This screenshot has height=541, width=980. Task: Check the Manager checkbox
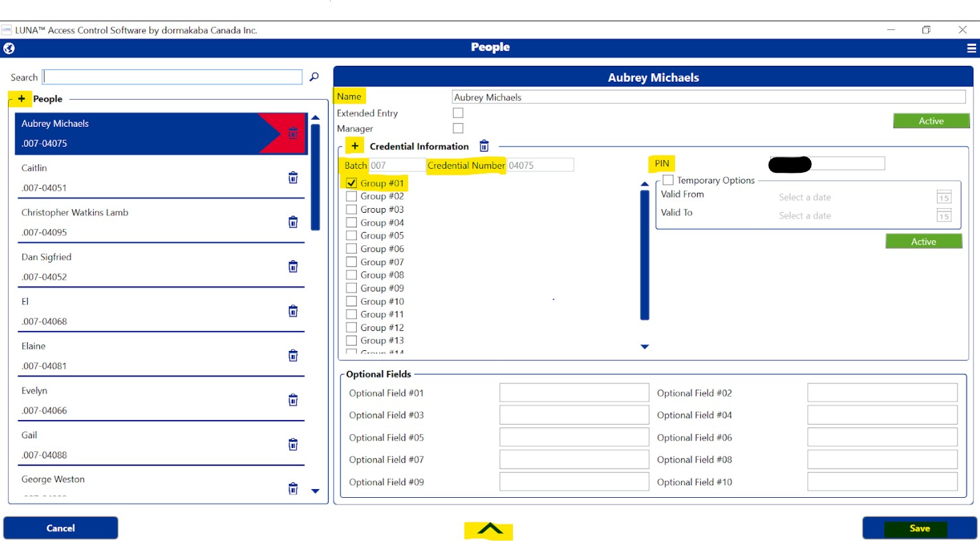[458, 128]
